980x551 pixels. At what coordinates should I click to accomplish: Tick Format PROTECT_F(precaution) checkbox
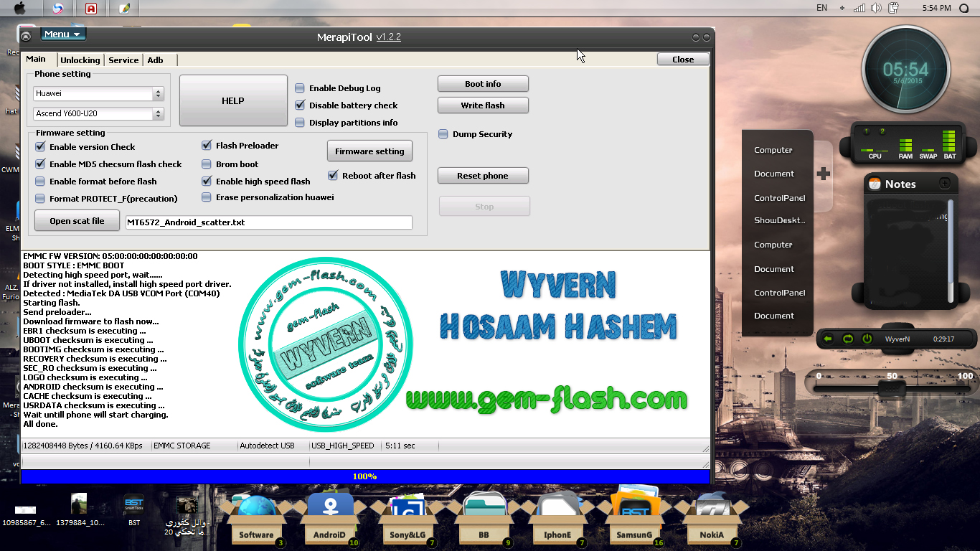[x=40, y=199]
